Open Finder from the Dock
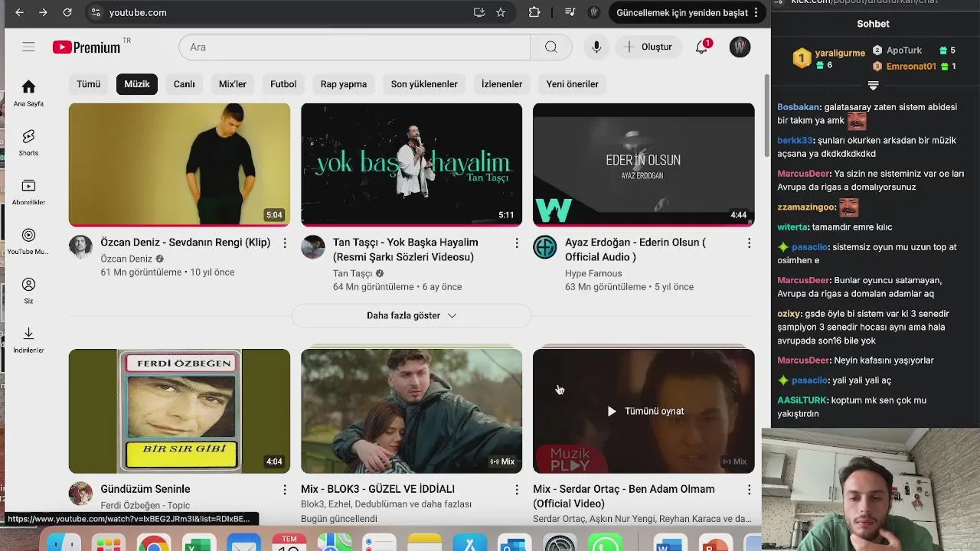Image resolution: width=980 pixels, height=551 pixels. (x=64, y=545)
